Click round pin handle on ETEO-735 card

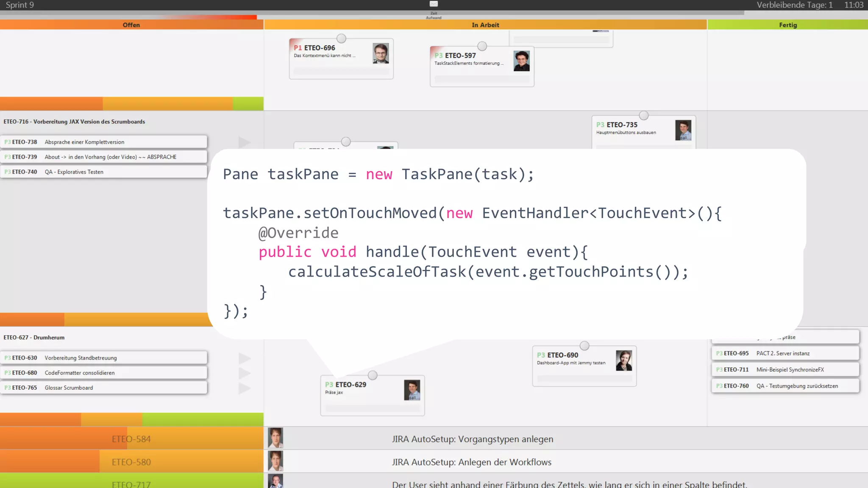click(644, 115)
